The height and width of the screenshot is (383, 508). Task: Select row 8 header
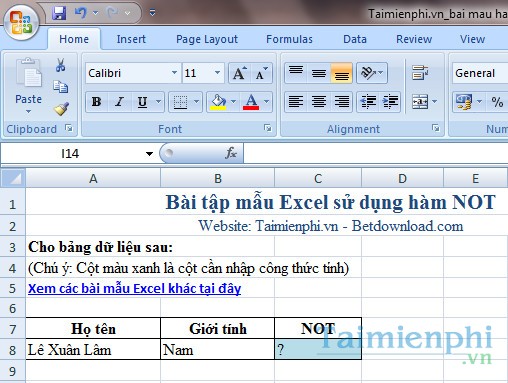coord(13,350)
